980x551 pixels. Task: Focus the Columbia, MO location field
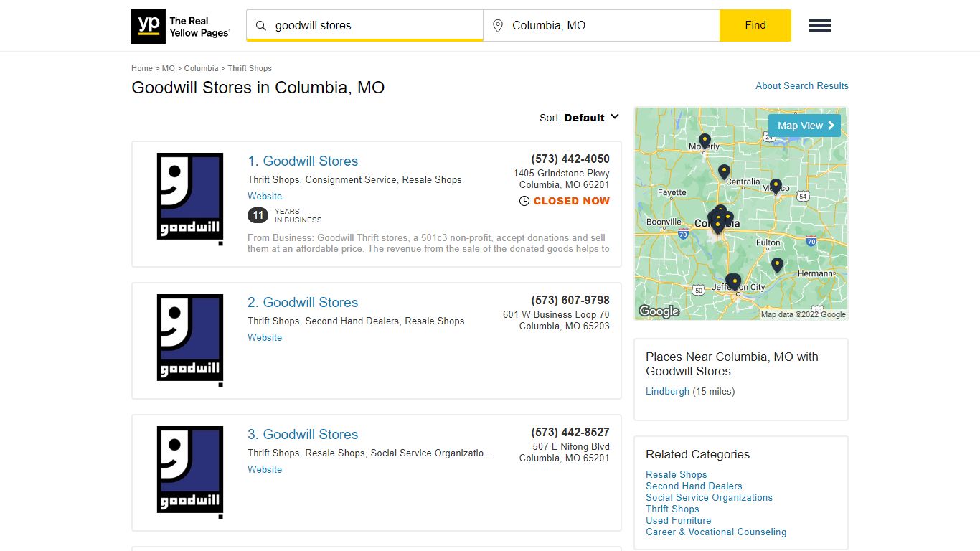point(601,25)
